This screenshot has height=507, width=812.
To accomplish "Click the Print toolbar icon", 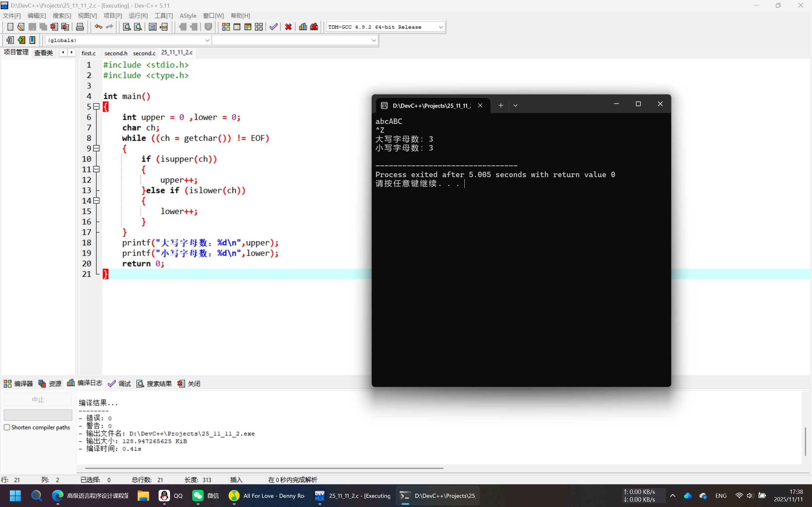I will click(x=80, y=27).
